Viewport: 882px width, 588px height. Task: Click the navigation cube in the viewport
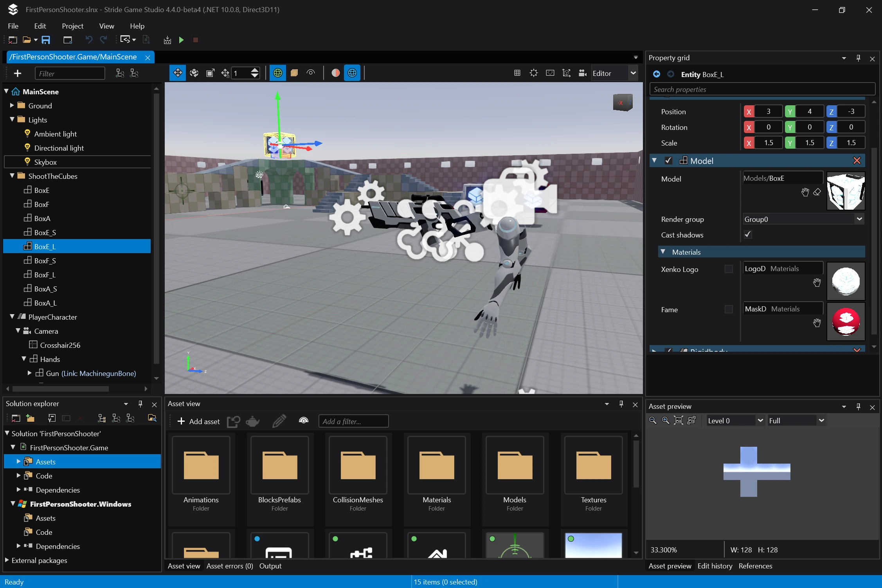pyautogui.click(x=622, y=102)
